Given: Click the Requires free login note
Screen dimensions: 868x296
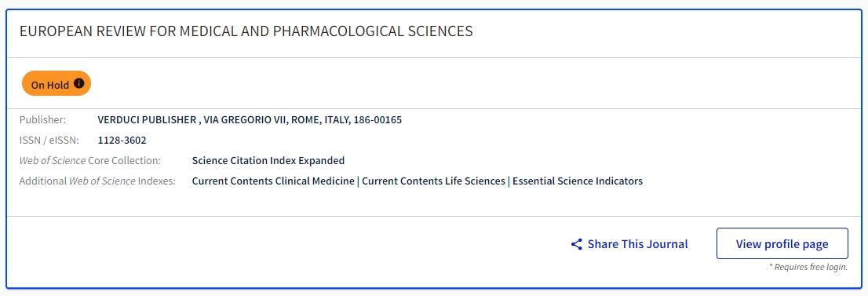Looking at the screenshot, I should point(808,267).
